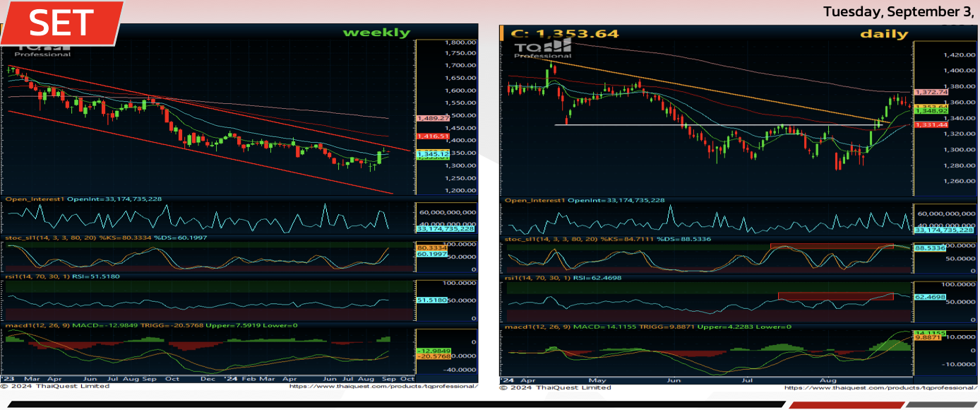Image resolution: width=980 pixels, height=410 pixels.
Task: Open the thaiquest.com link under weekly chart
Action: (384, 386)
